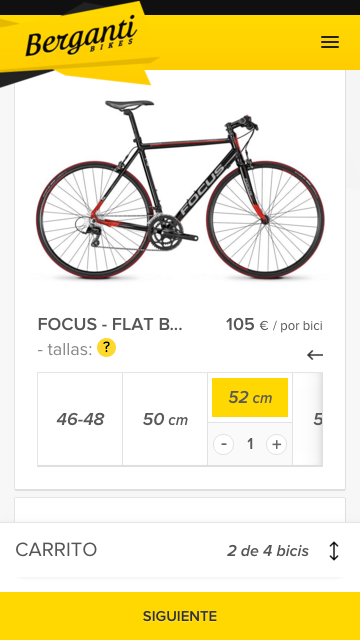Open the hamburger menu

(x=330, y=42)
